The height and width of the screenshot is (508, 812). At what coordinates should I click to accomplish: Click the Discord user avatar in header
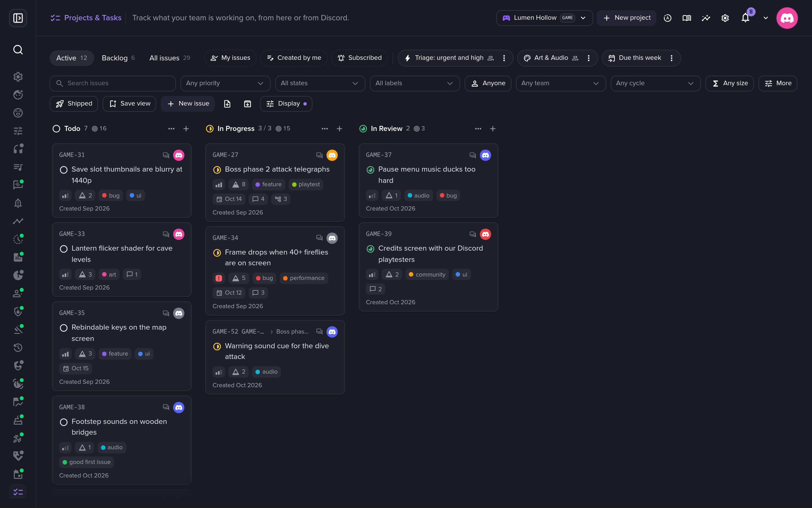click(787, 18)
